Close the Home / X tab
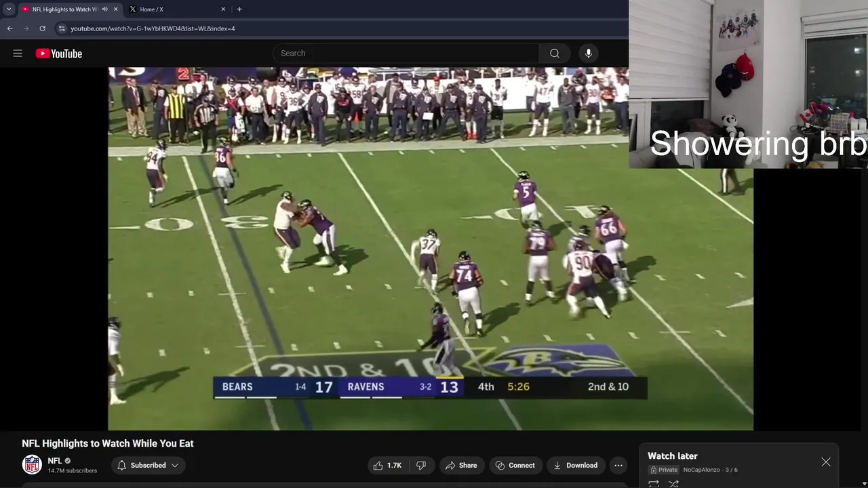 click(223, 9)
